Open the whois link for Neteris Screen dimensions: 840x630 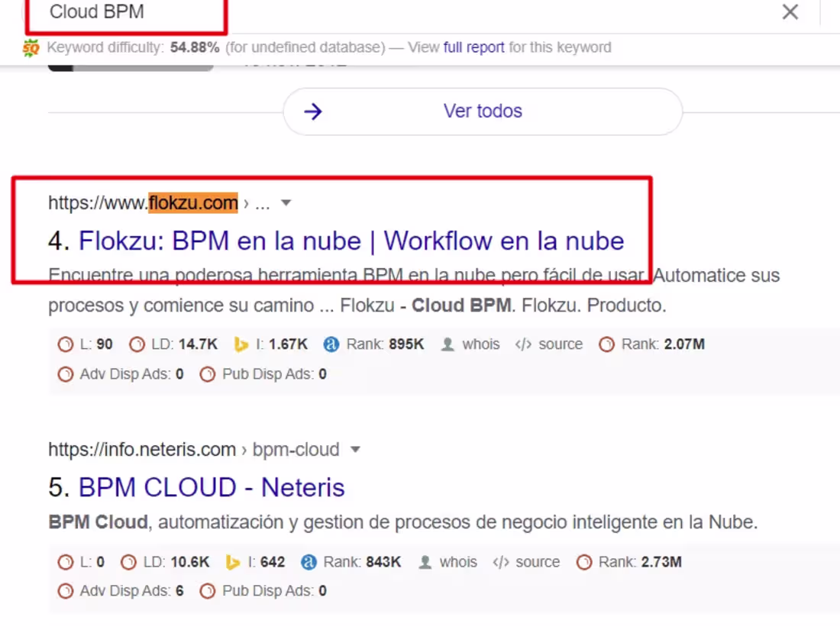point(447,562)
